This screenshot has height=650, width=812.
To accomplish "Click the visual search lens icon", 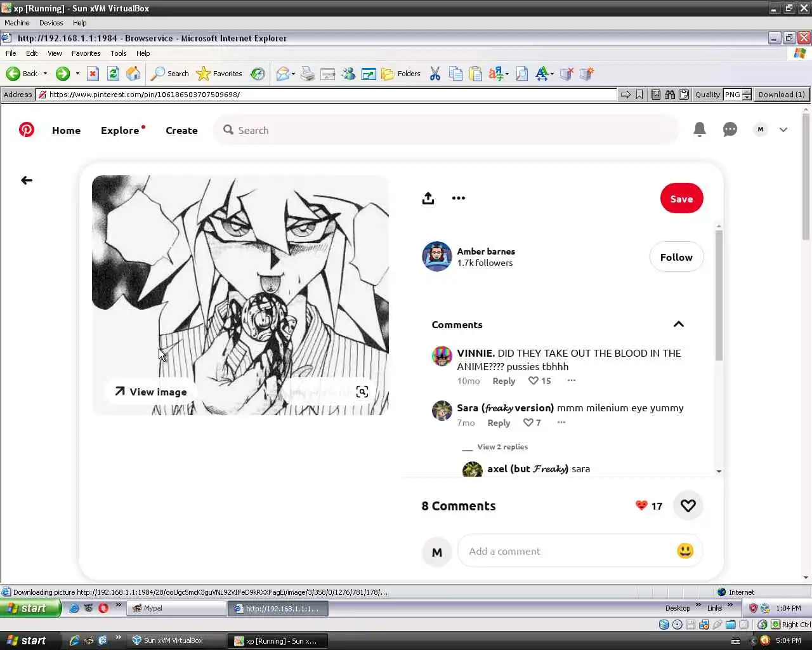I will [x=362, y=392].
